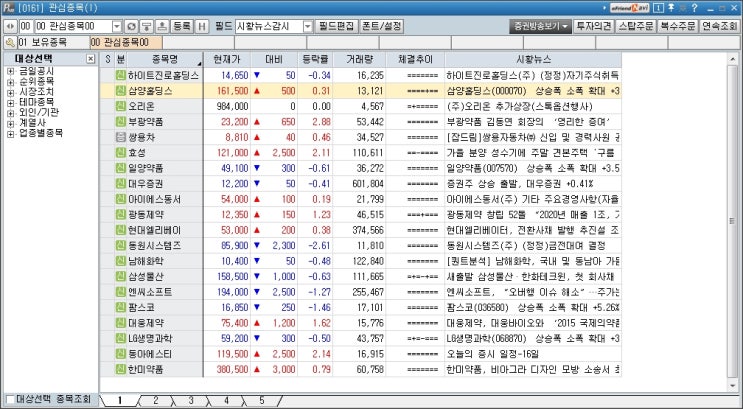Screen dimensions: 743x409
Task: Click the magnifier search icon by 보유종목
Action: pyautogui.click(x=10, y=43)
